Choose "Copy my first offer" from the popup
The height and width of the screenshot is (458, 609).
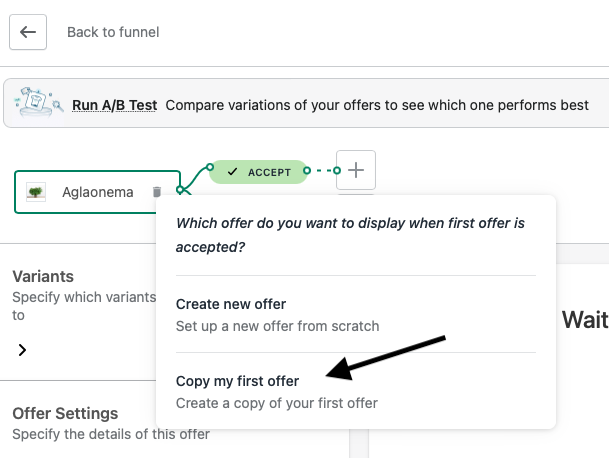237,381
